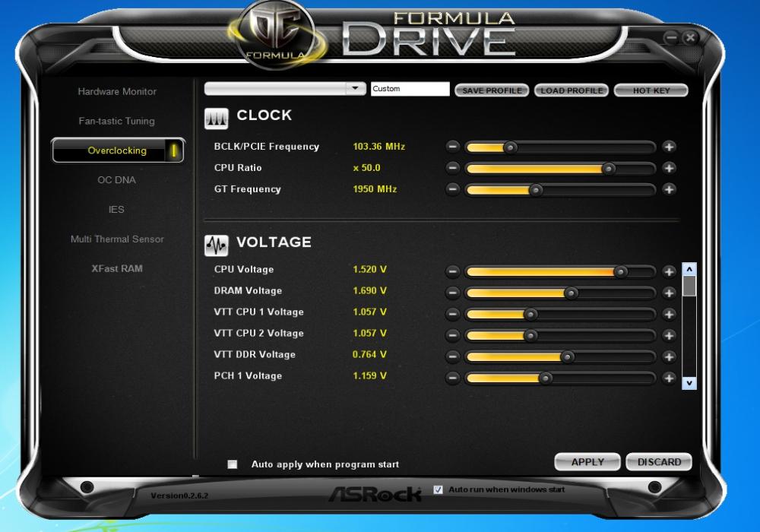Discard the changed settings
Viewport: 760px width, 532px height.
[659, 462]
